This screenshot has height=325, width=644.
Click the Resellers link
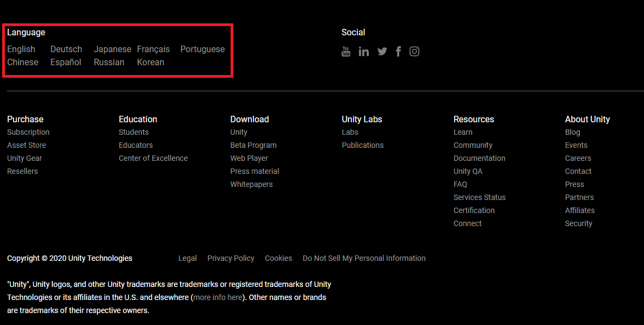click(x=22, y=172)
